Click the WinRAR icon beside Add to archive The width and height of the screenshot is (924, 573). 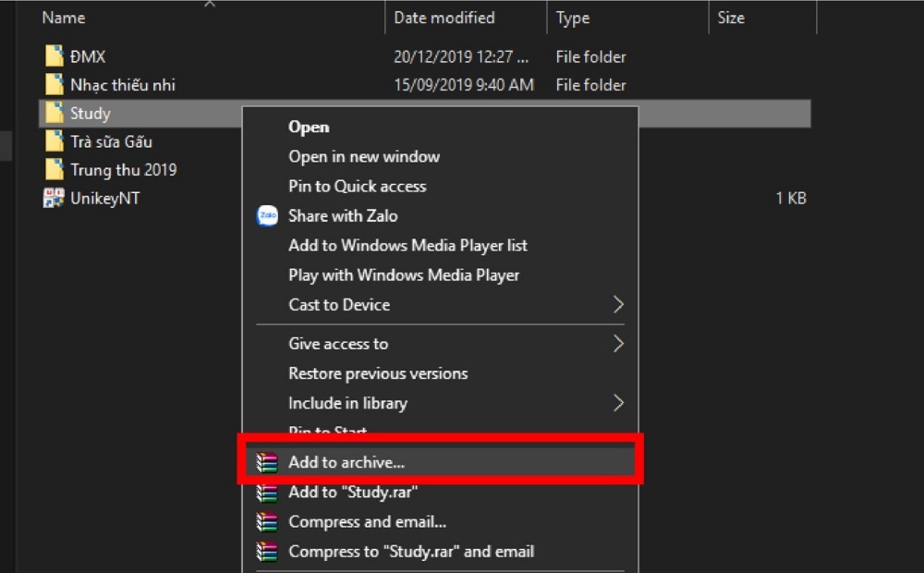pyautogui.click(x=267, y=463)
